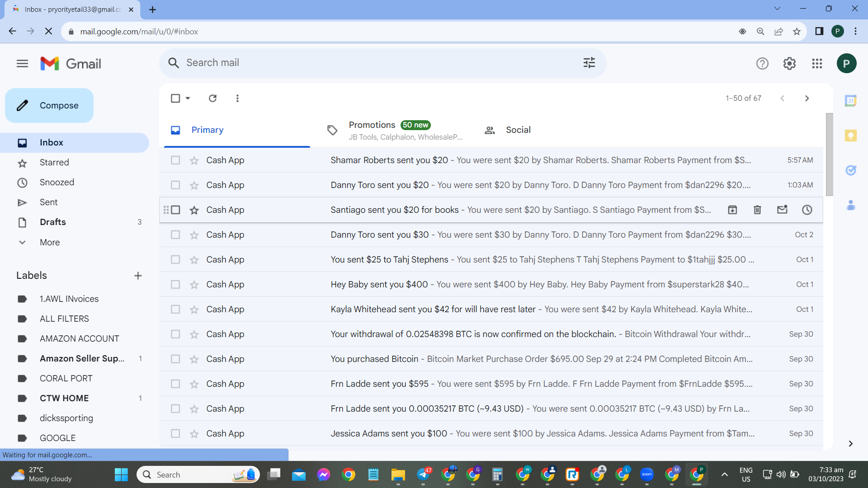Compose a new email
Screen dimensions: 868x488
49,105
